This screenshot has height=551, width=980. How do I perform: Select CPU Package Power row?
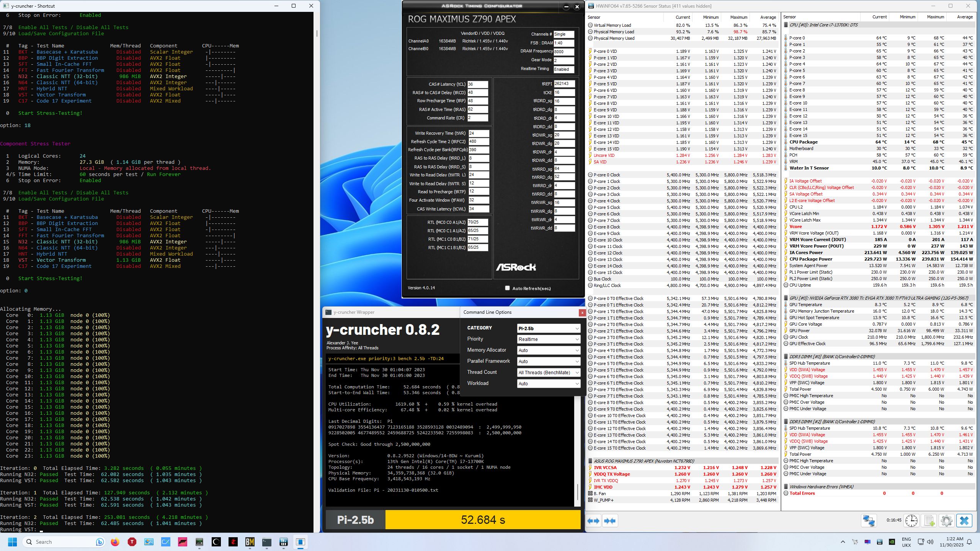pos(879,259)
